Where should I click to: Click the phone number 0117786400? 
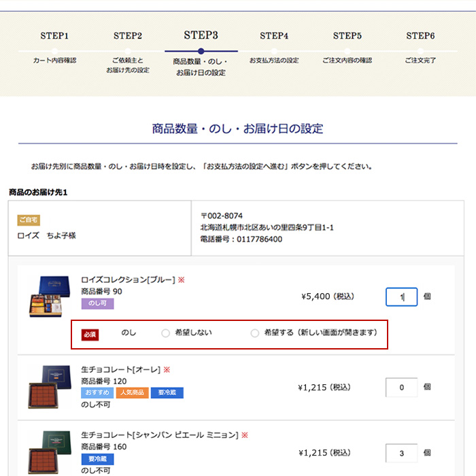(x=260, y=239)
